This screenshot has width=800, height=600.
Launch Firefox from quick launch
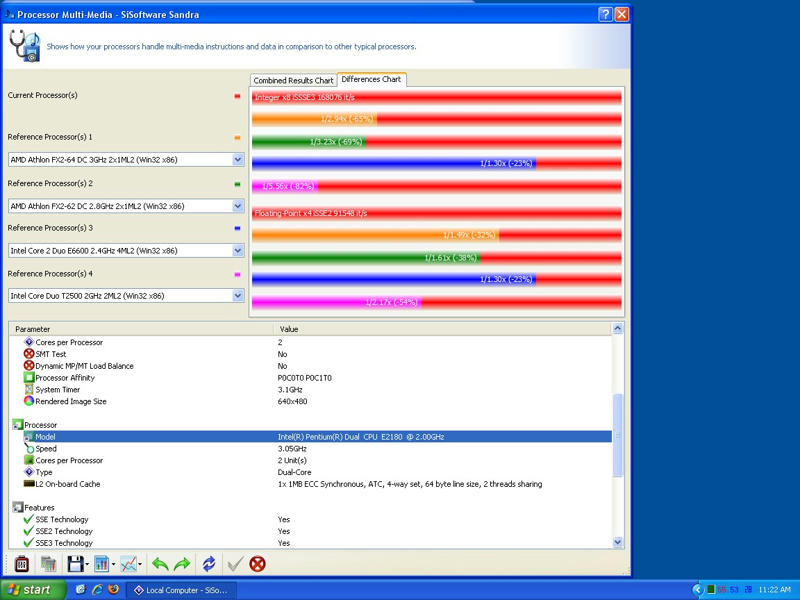click(113, 589)
